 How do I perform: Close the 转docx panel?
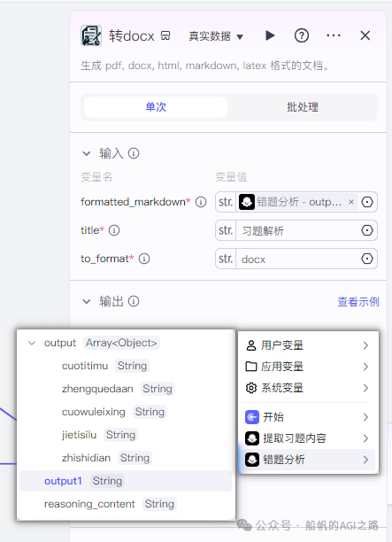(365, 35)
